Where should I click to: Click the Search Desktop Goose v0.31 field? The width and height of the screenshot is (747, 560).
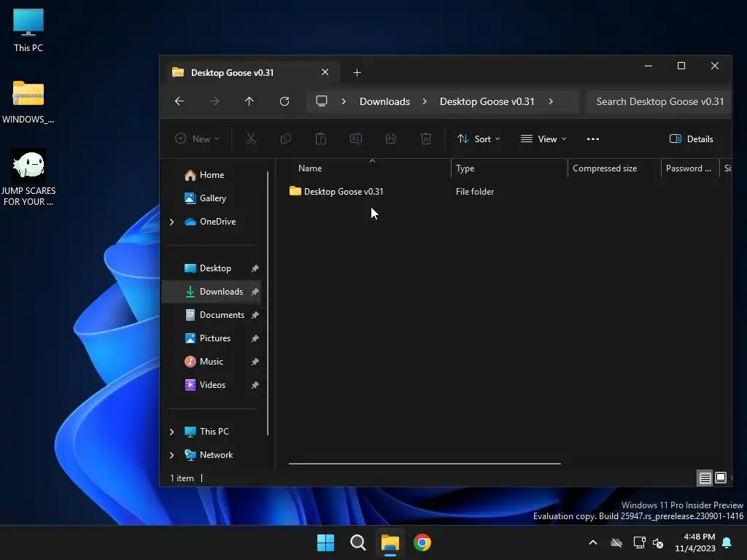coord(659,101)
